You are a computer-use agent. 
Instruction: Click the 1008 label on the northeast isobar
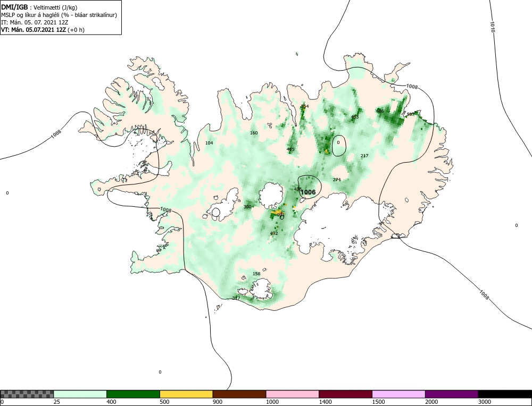point(412,87)
